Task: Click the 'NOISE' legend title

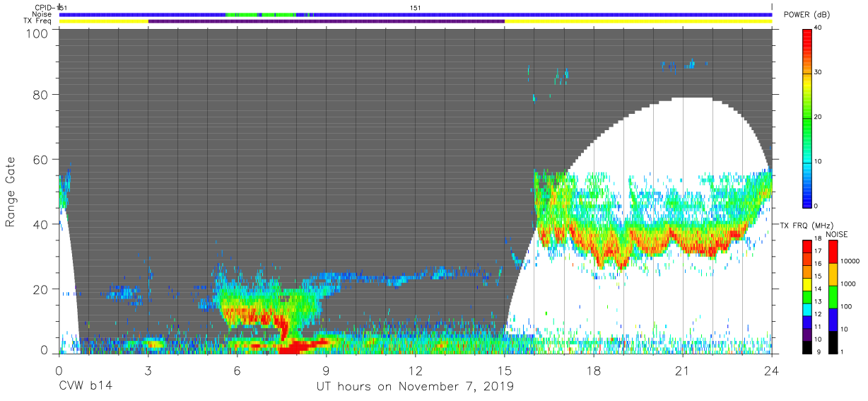Action: pos(837,234)
